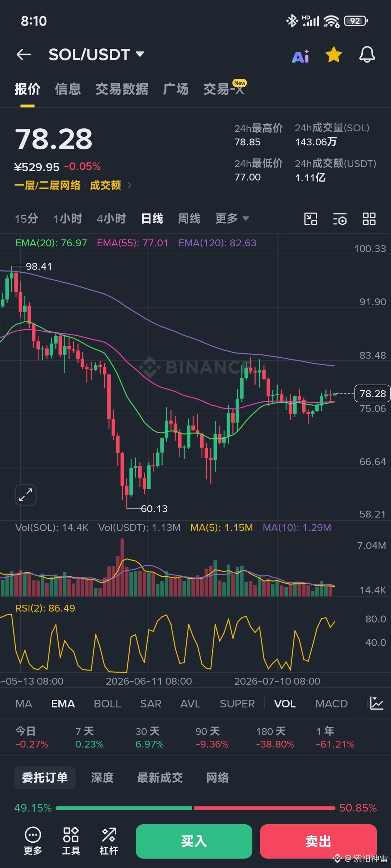Open the 委托订单 tab
Screen dimensions: 391x868
(45, 778)
